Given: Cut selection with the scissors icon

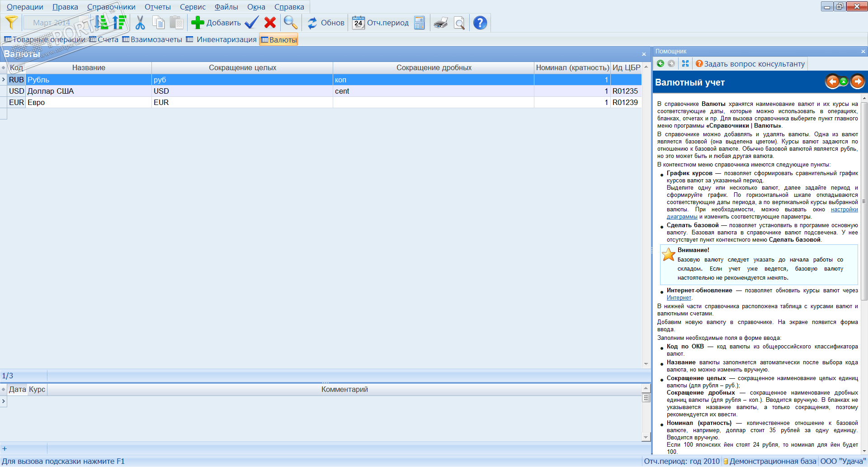Looking at the screenshot, I should (x=140, y=23).
